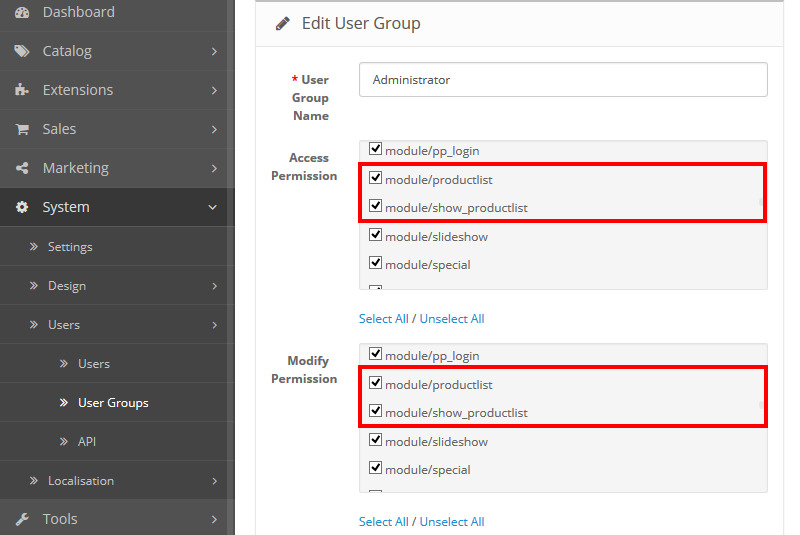This screenshot has width=800, height=535.
Task: Click the Marketing share icon
Action: click(x=22, y=168)
